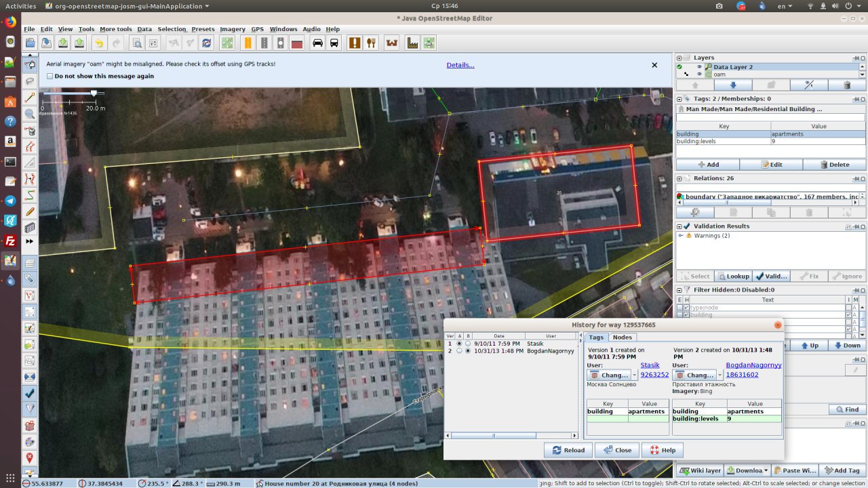Viewport: 868px width, 488px height.
Task: Click the Lookup button in Validation panel
Action: 733,277
